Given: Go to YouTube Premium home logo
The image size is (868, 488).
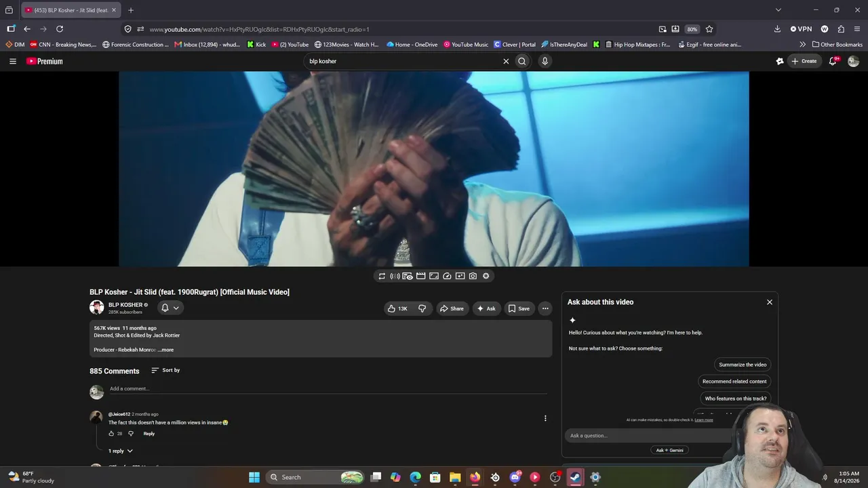Looking at the screenshot, I should click(x=45, y=61).
